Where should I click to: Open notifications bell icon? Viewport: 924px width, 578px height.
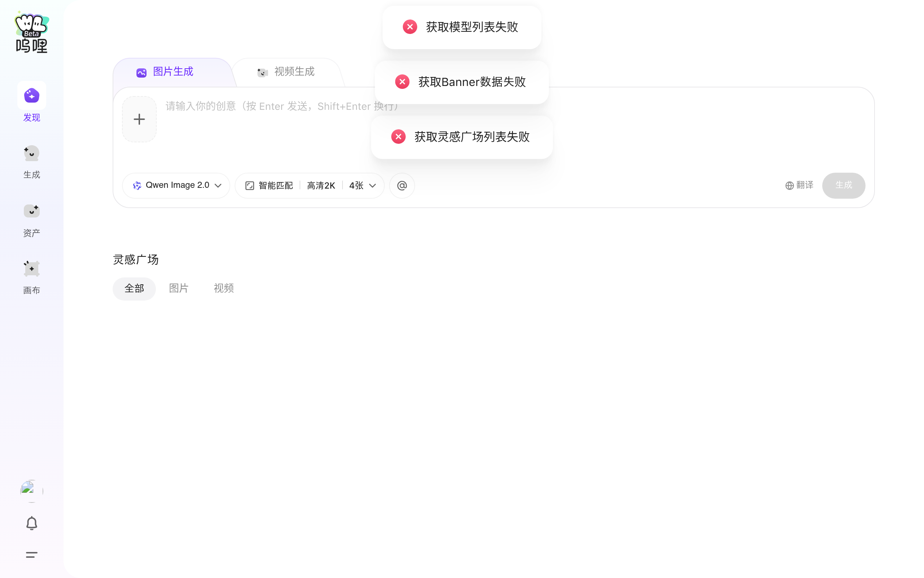pos(32,523)
